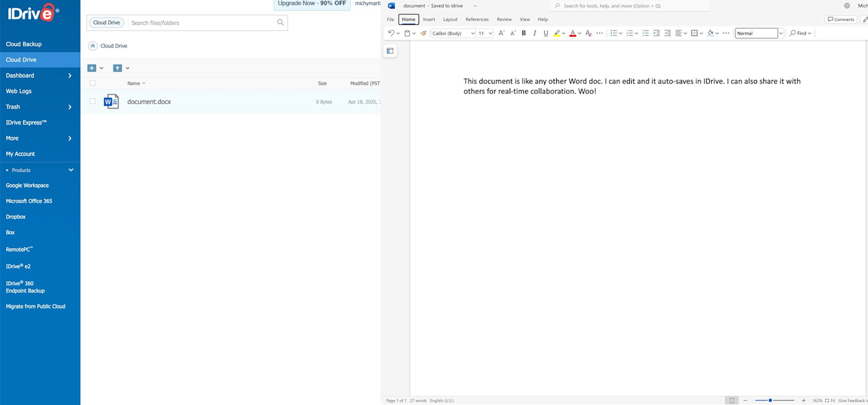
Task: Click the Word search tools box
Action: click(x=629, y=6)
